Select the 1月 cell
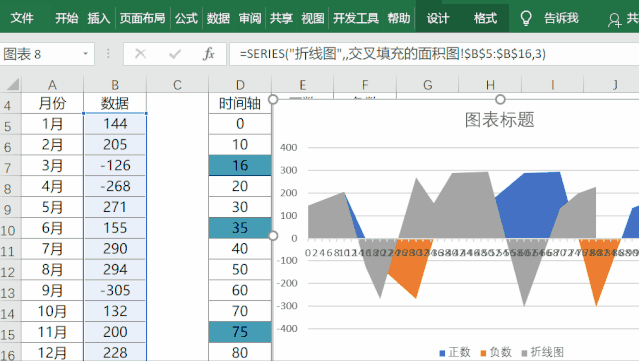Screen dimensions: 639x361 pos(52,124)
